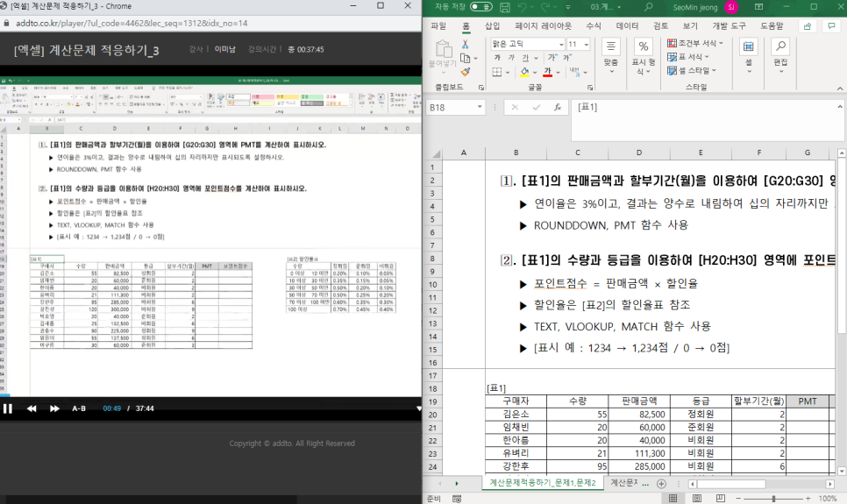847x504 pixels.
Task: Expand the Name Box dropdown arrow
Action: coord(479,107)
